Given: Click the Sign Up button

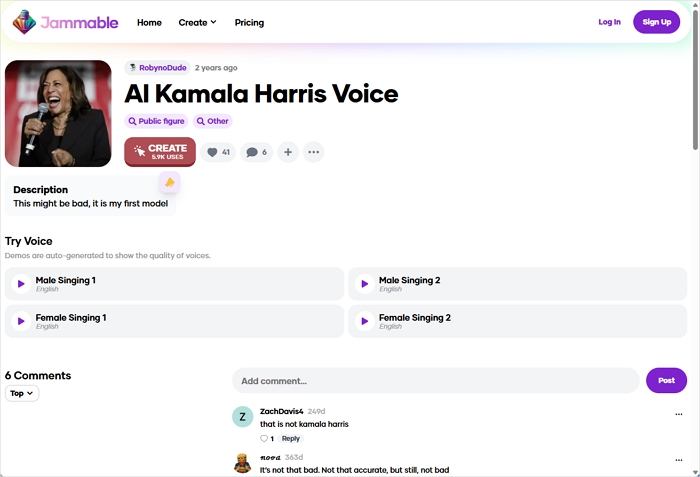Looking at the screenshot, I should 656,22.
